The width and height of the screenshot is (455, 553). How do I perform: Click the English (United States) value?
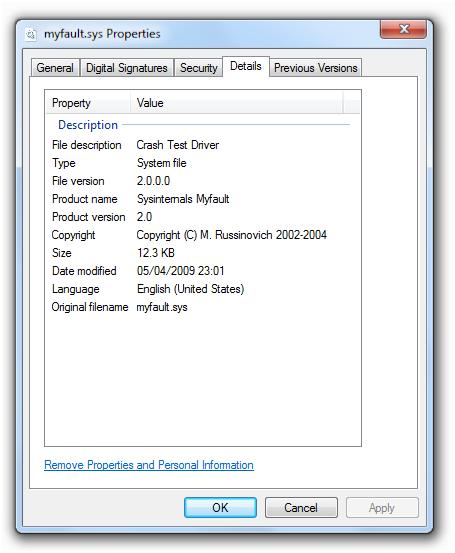190,289
